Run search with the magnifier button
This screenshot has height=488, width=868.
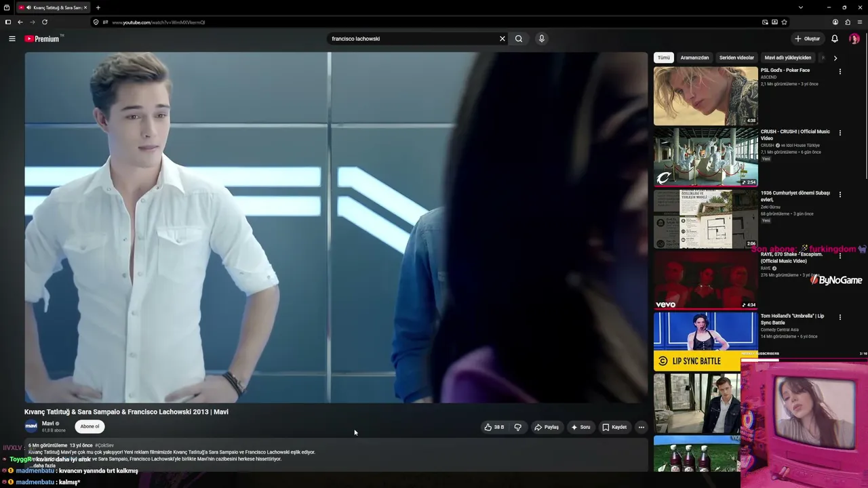[519, 39]
